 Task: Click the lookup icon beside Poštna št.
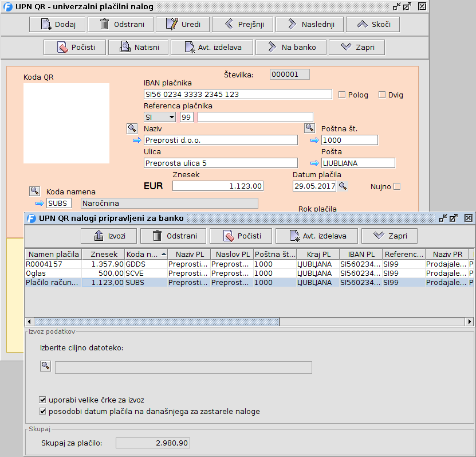pos(309,128)
